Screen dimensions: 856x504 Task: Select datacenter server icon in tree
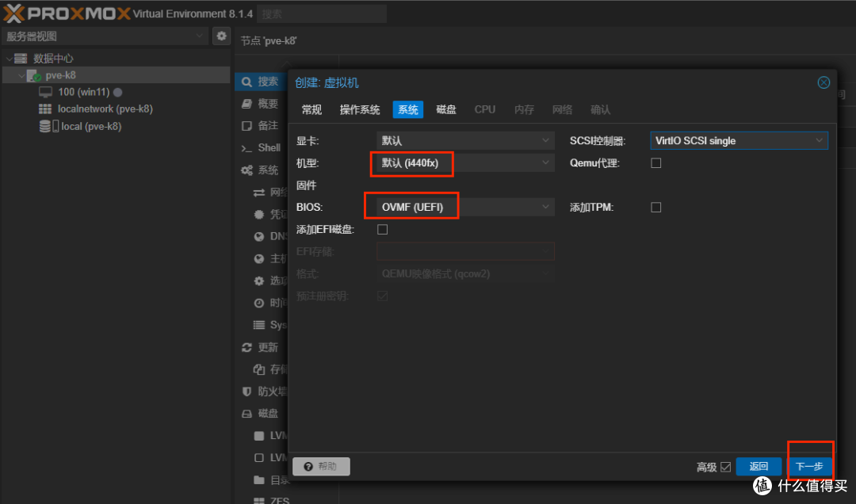[20, 59]
